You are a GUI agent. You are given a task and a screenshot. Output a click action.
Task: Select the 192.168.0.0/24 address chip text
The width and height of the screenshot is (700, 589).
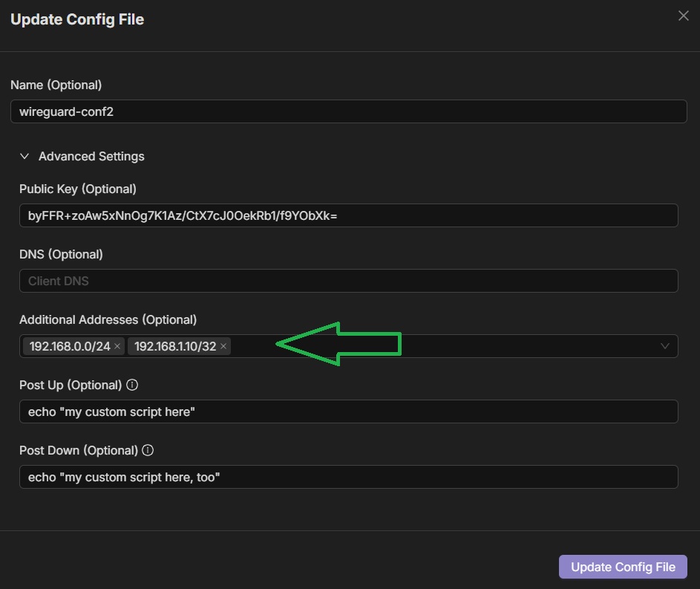tap(70, 346)
